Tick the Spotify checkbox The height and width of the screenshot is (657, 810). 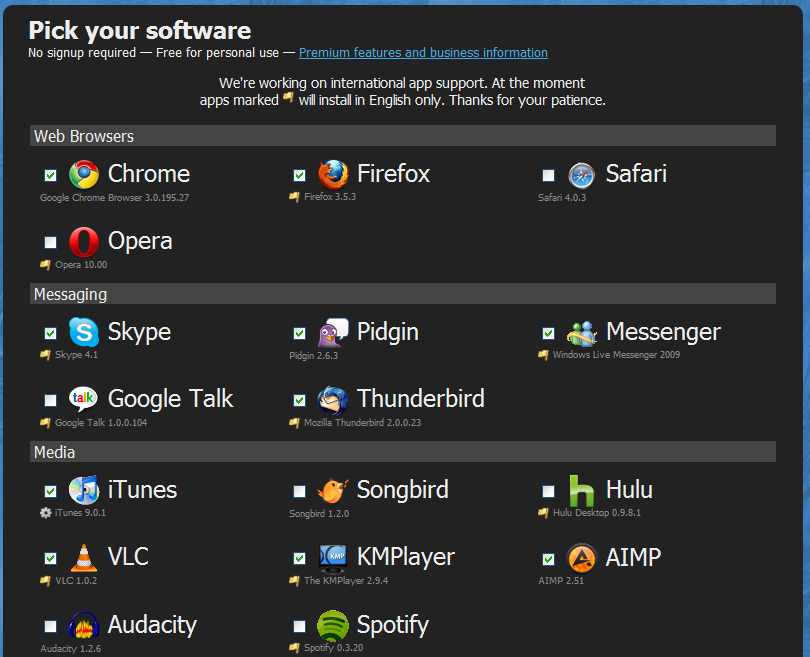pos(300,627)
